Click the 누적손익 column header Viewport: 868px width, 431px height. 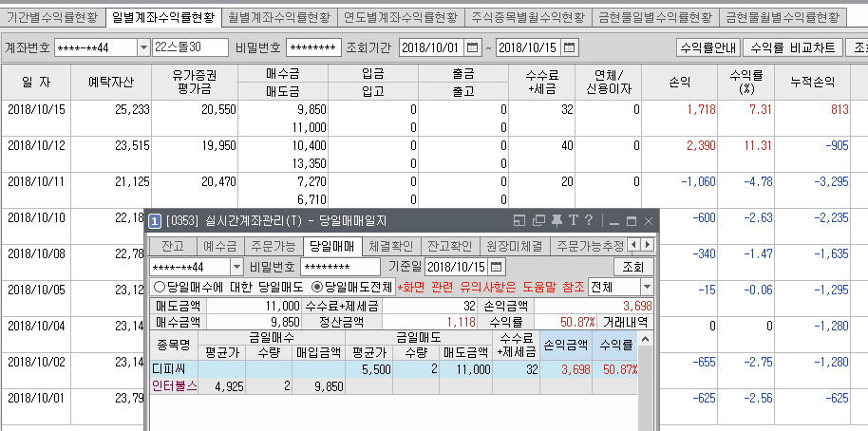(812, 82)
